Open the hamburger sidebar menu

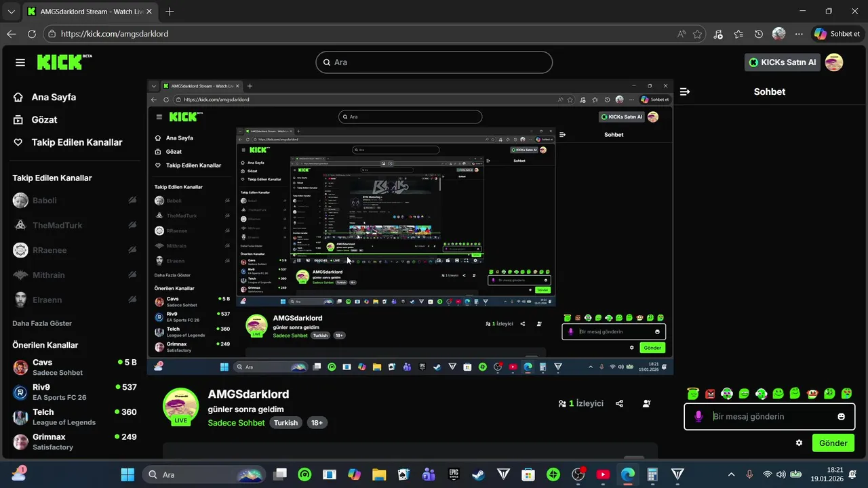20,62
